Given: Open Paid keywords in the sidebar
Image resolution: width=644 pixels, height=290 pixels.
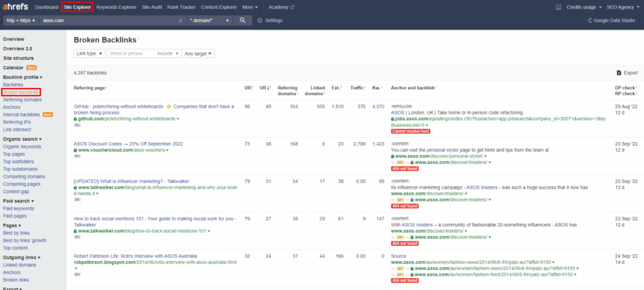Looking at the screenshot, I should tap(18, 209).
